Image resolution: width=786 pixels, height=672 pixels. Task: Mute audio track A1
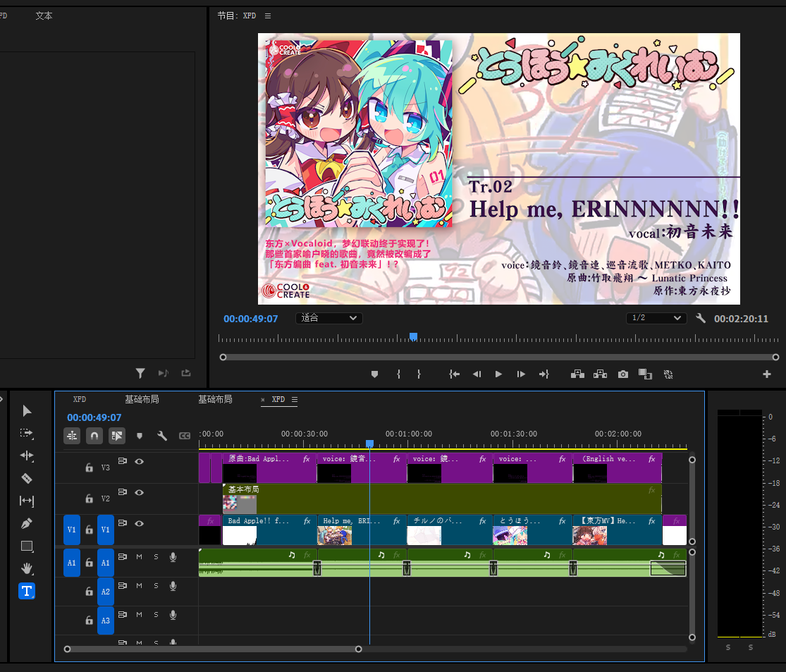(x=140, y=557)
